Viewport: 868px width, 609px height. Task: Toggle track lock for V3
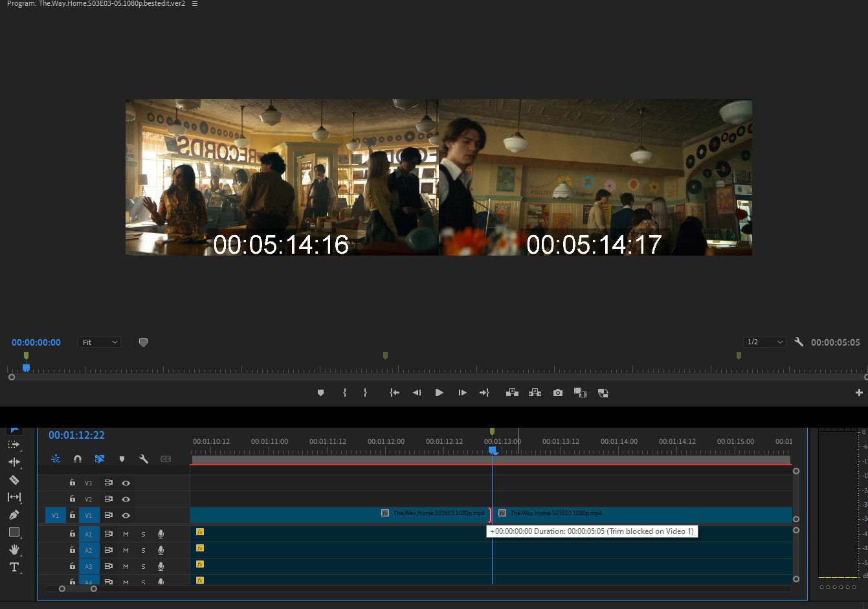(72, 483)
